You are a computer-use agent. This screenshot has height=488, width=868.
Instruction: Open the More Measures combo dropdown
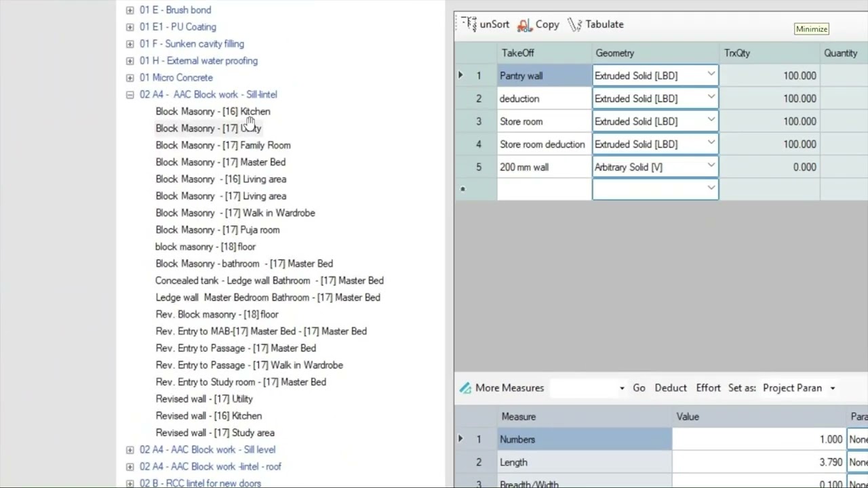point(622,388)
